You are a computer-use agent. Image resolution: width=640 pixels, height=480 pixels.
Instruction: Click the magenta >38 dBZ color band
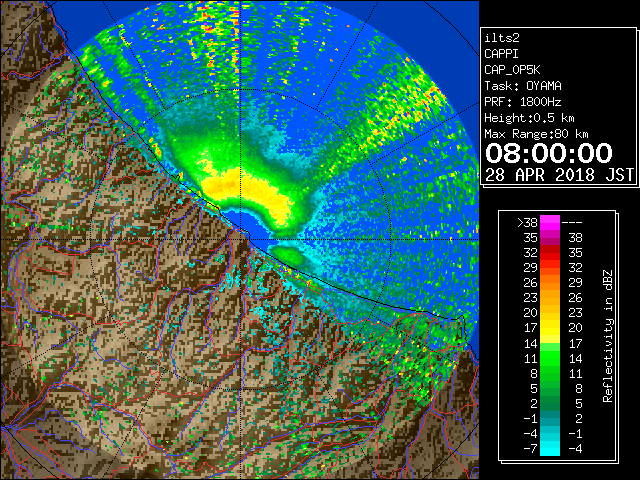point(550,222)
